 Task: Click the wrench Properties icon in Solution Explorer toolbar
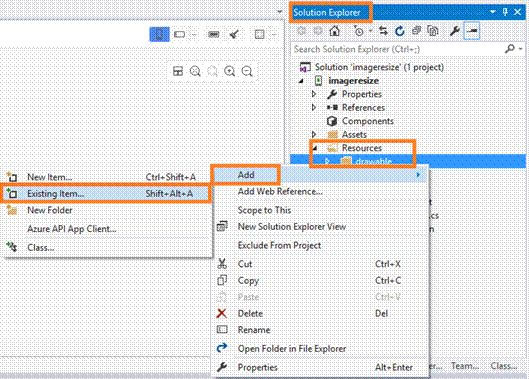[x=454, y=31]
